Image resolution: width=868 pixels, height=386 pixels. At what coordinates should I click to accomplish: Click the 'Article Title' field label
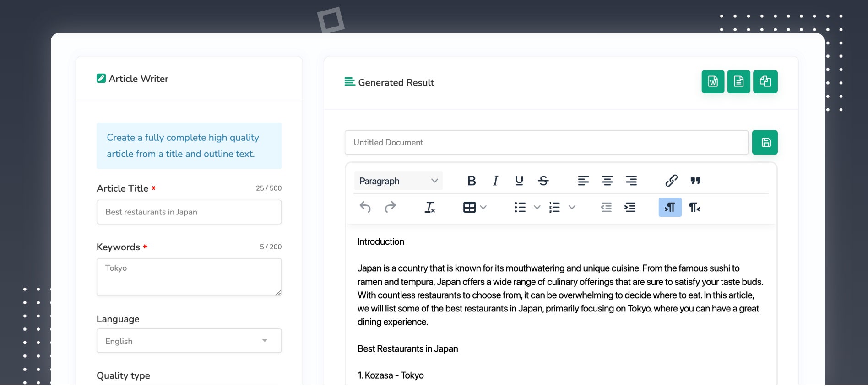pyautogui.click(x=122, y=188)
